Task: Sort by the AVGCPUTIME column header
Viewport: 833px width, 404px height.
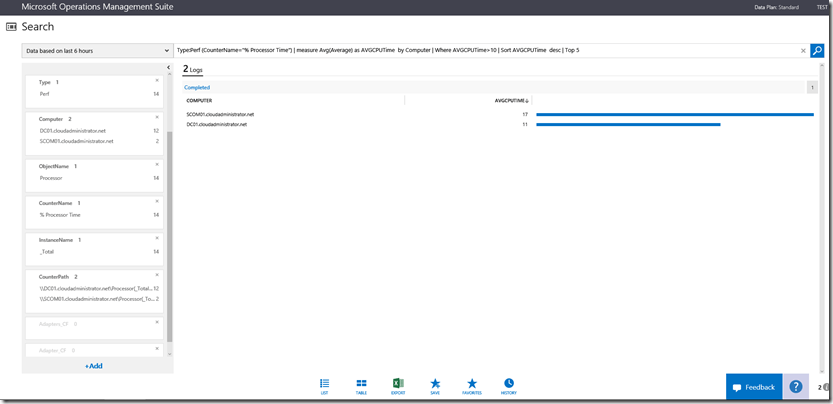Action: [512, 100]
